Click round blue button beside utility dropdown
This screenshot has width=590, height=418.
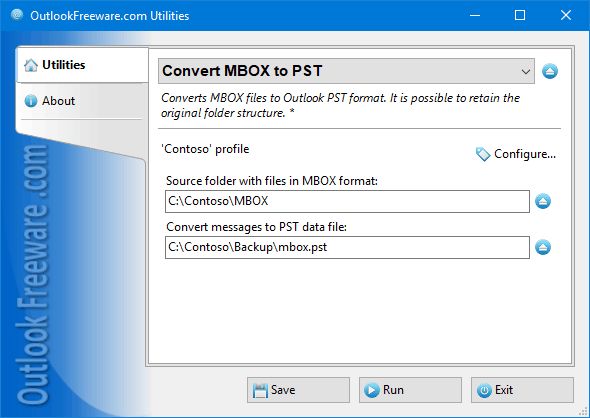(x=550, y=71)
